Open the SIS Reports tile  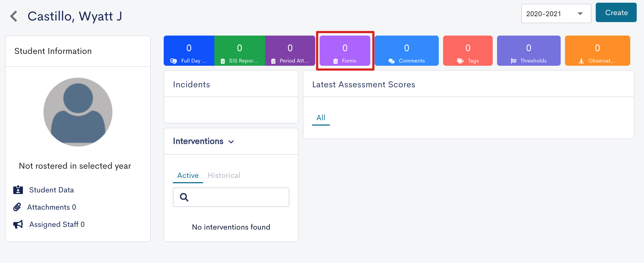tap(240, 51)
